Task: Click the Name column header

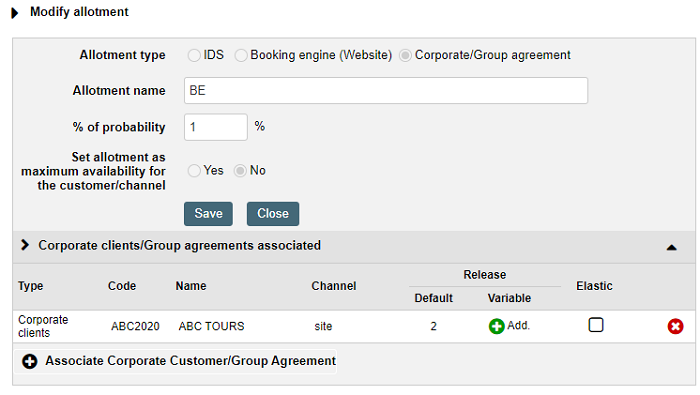Action: click(191, 286)
